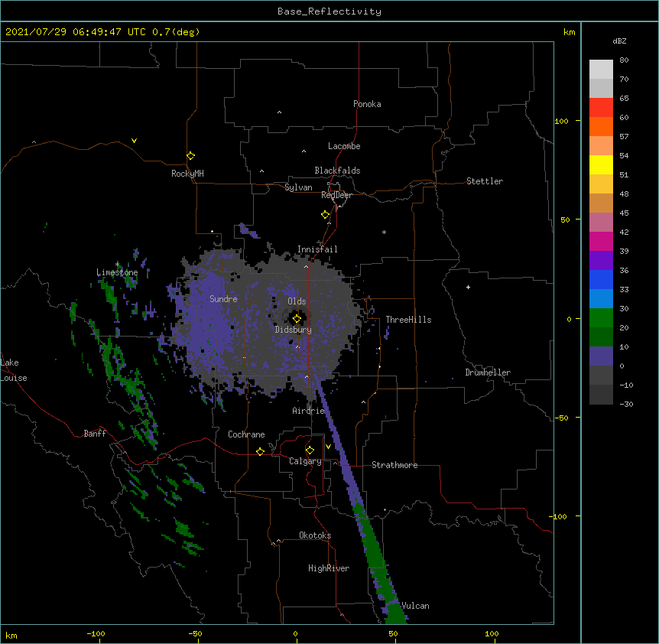Viewport: 659px width, 644px height.
Task: Click the dBZ legend heading
Action: tap(619, 41)
